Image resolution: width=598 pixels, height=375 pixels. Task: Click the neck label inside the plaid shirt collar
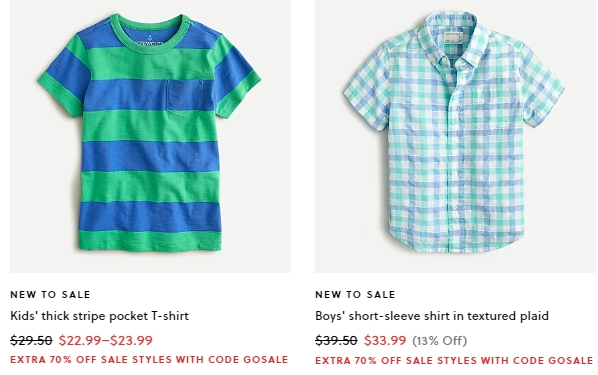pyautogui.click(x=453, y=39)
